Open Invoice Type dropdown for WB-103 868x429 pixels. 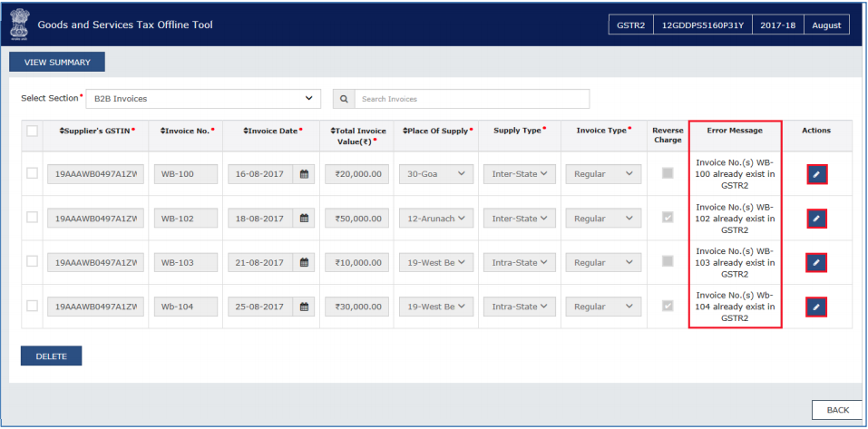pos(603,262)
